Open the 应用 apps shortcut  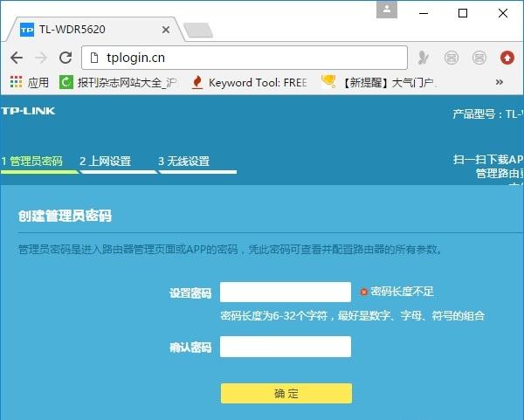[x=30, y=82]
